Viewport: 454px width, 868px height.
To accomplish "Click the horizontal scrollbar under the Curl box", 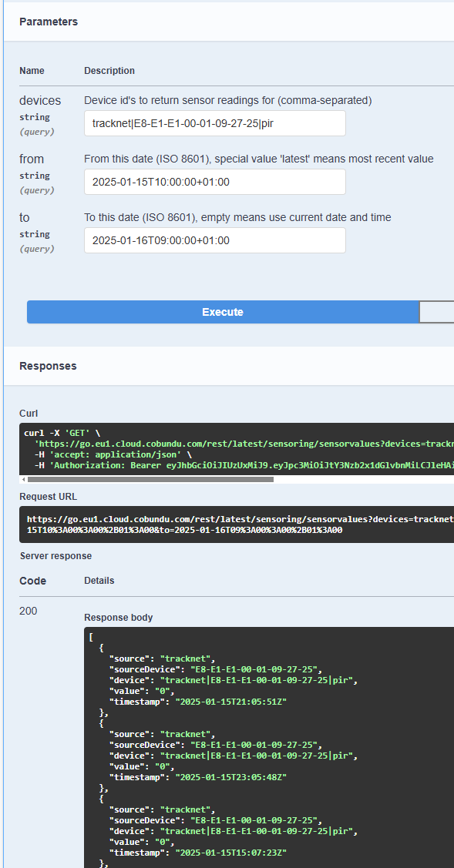I will click(x=150, y=479).
